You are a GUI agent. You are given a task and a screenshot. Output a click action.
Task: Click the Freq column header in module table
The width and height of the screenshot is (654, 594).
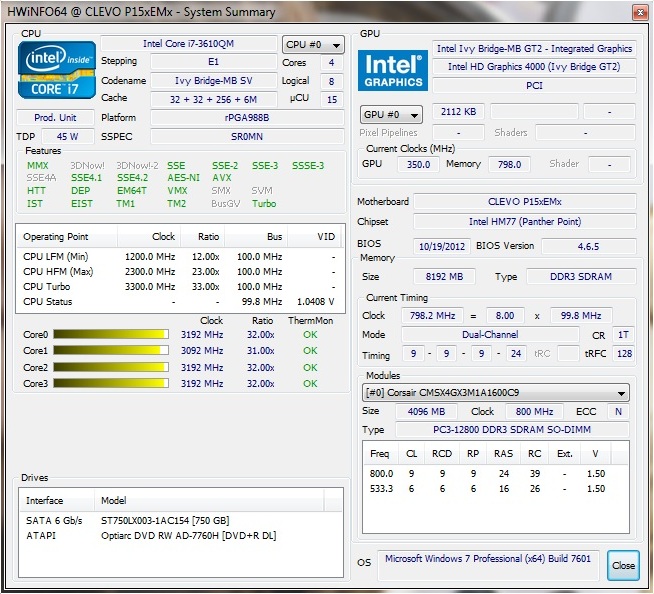pyautogui.click(x=381, y=453)
